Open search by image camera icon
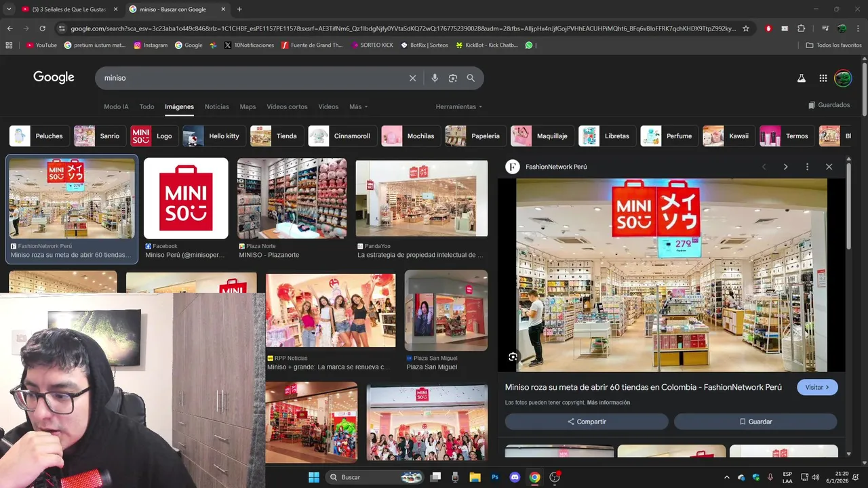 pos(453,78)
